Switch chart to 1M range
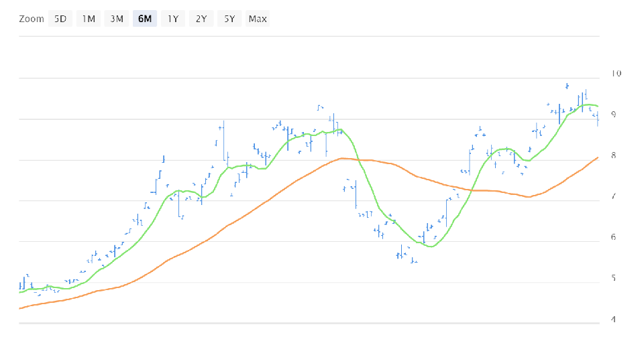 point(89,19)
